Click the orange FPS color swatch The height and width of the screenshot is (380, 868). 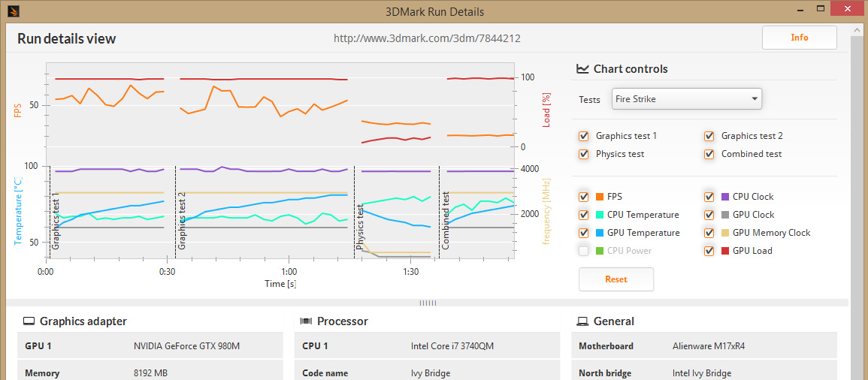click(x=600, y=197)
